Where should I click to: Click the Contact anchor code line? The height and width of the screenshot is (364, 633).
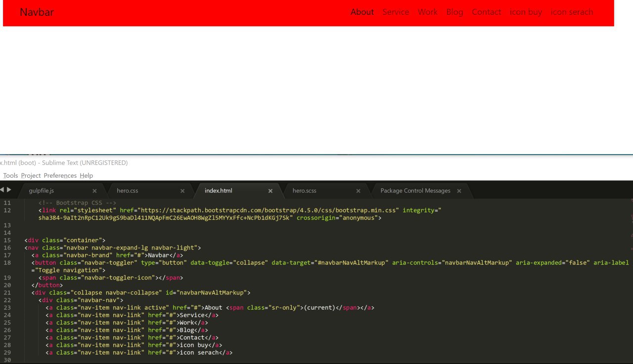coord(132,338)
